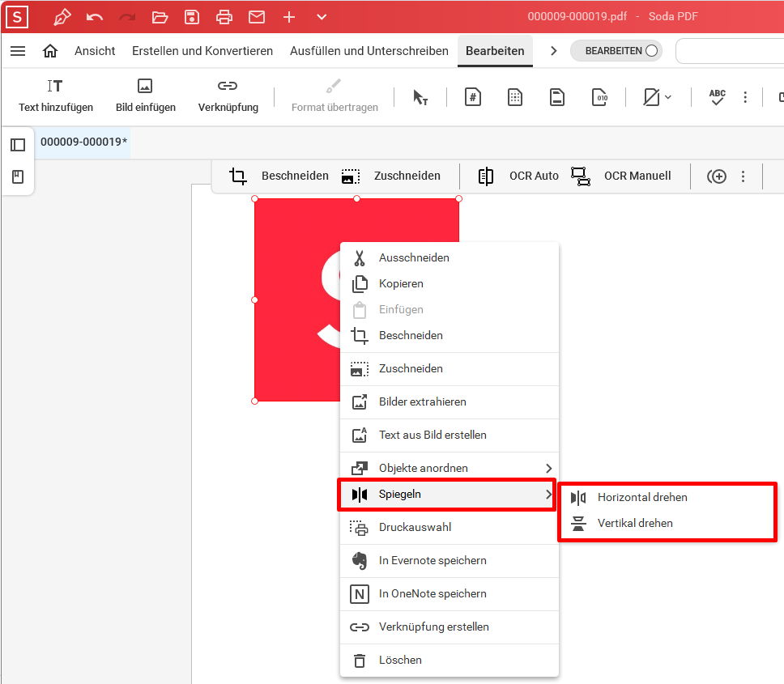Select Vertikal drehen in submenu
Image resolution: width=784 pixels, height=684 pixels.
coord(667,524)
